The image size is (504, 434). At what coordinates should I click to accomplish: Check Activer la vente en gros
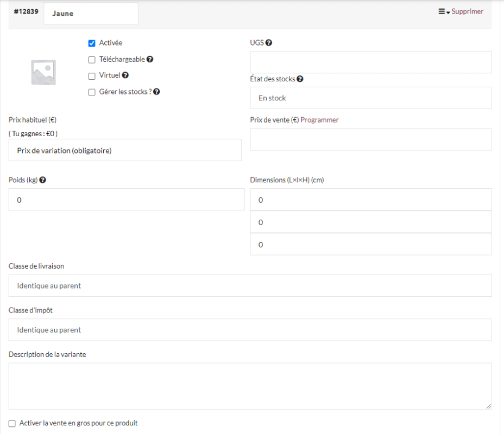12,424
